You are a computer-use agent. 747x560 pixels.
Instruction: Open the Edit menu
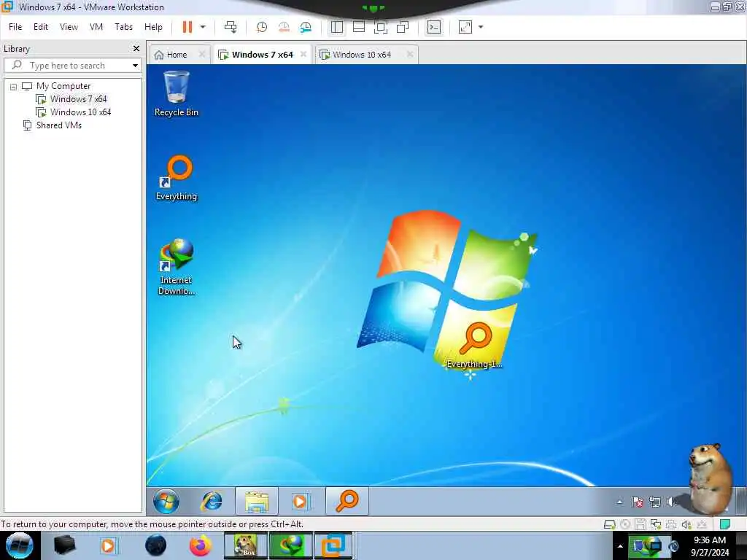pos(41,27)
